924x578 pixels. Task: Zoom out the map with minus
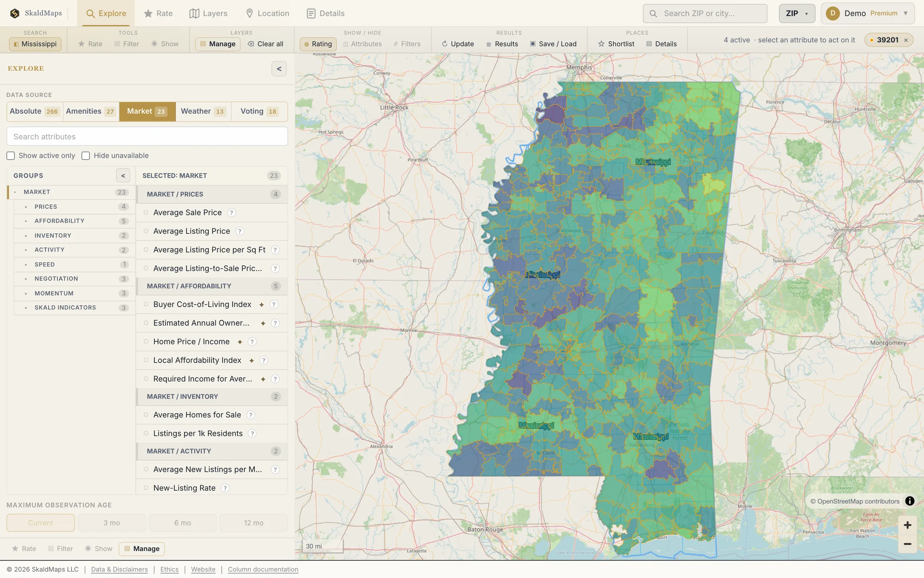pyautogui.click(x=907, y=544)
